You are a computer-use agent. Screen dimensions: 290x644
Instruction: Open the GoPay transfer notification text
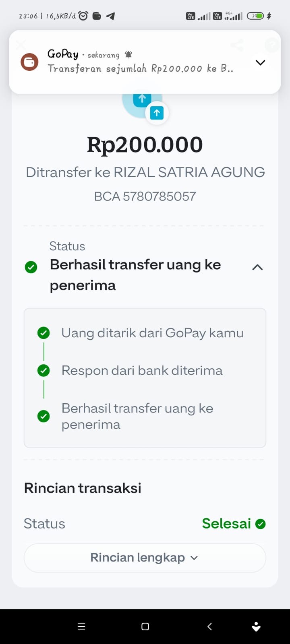click(140, 68)
